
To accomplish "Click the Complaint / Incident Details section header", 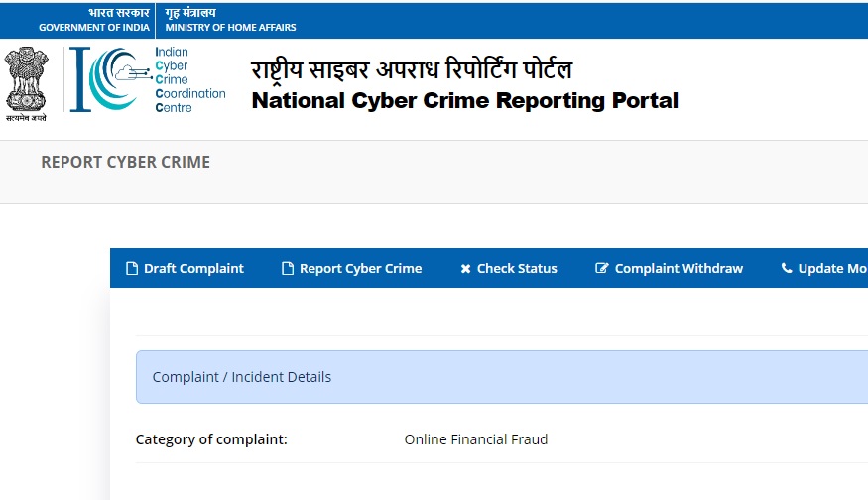I will click(242, 377).
